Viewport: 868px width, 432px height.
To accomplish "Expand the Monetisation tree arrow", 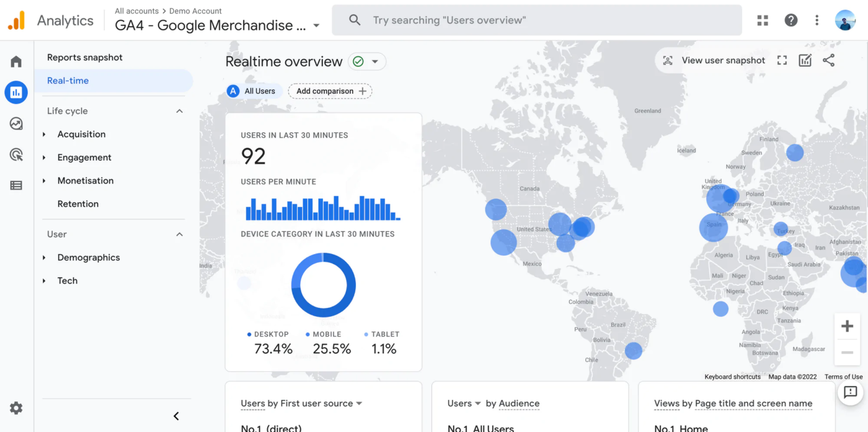I will (x=44, y=181).
